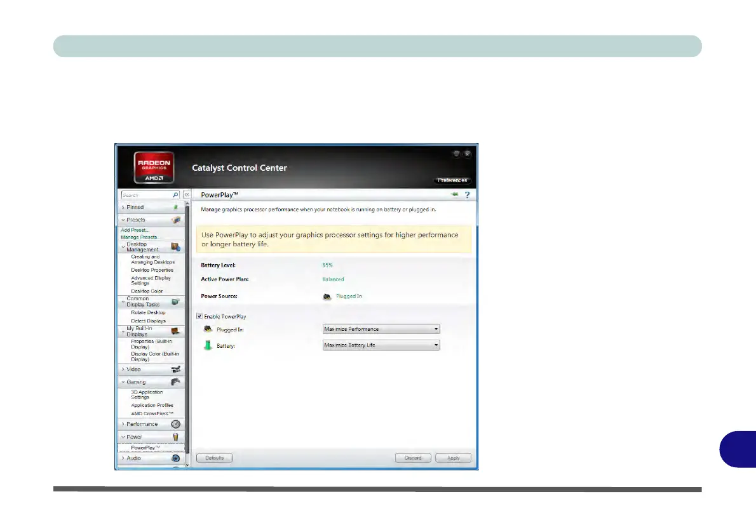Click the My Built-in Displays laptop icon
Viewport: 756px width, 532px height.
(175, 331)
